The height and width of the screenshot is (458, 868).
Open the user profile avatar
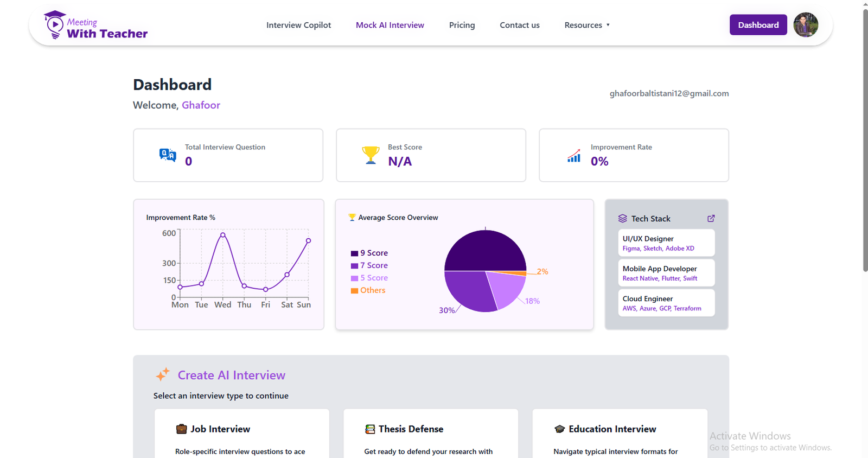(806, 25)
